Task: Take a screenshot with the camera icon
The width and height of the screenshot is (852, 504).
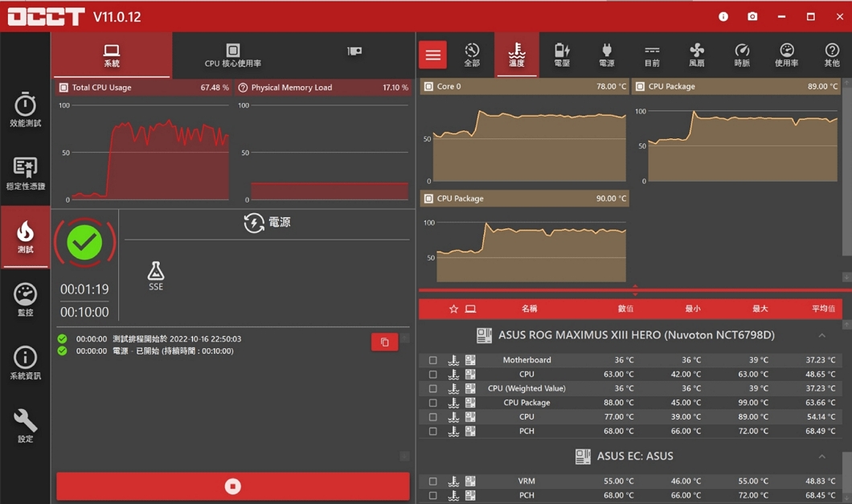Action: click(x=752, y=17)
